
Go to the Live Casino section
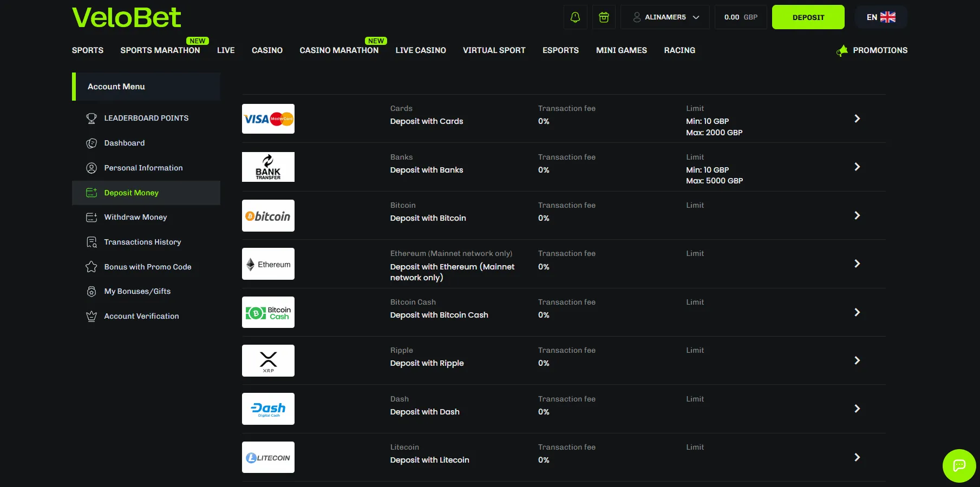(x=421, y=50)
